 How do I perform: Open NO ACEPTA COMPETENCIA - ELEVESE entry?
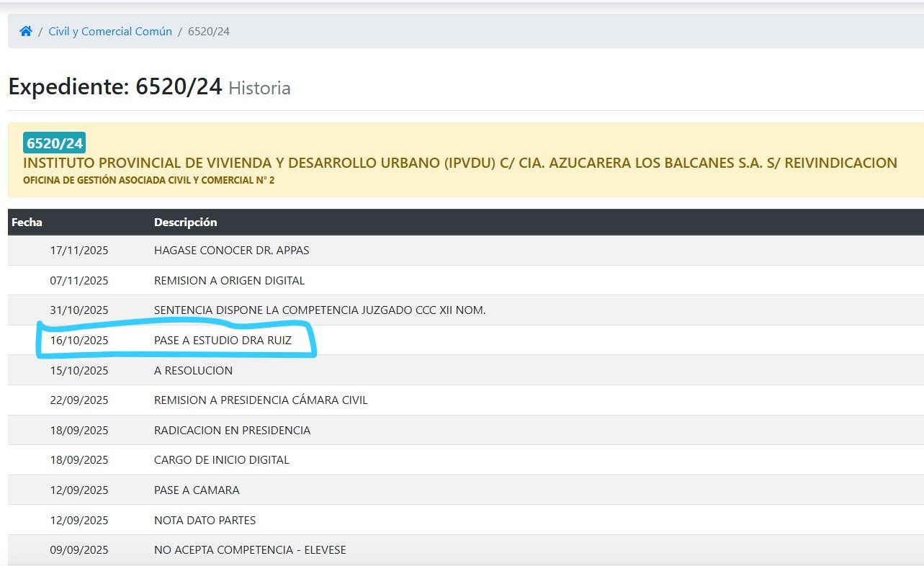[250, 550]
